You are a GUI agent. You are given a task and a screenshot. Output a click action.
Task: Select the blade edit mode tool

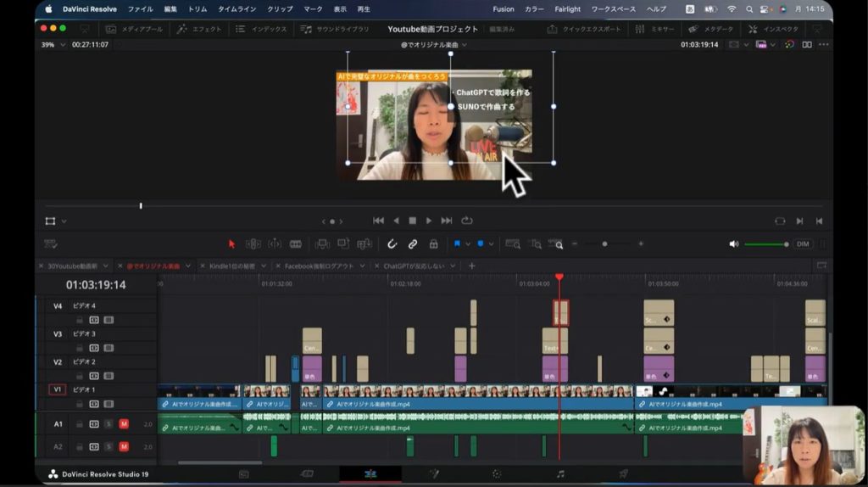[x=295, y=243]
